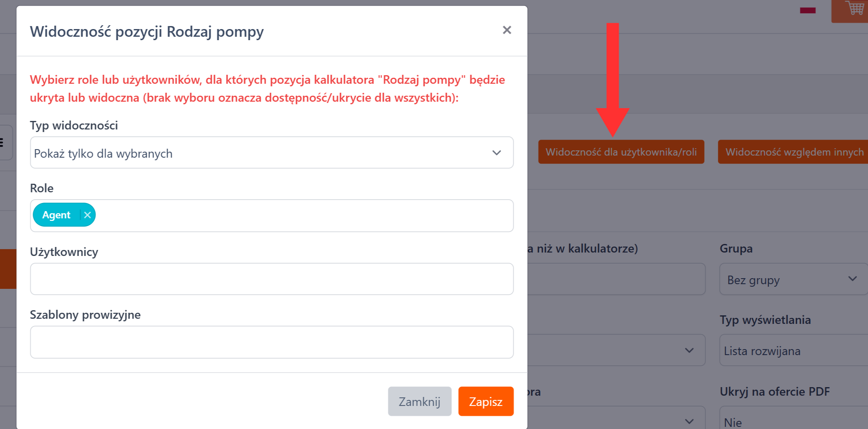Expand the background dropdown left of Lista rozwijana
The image size is (868, 429).
click(616, 350)
